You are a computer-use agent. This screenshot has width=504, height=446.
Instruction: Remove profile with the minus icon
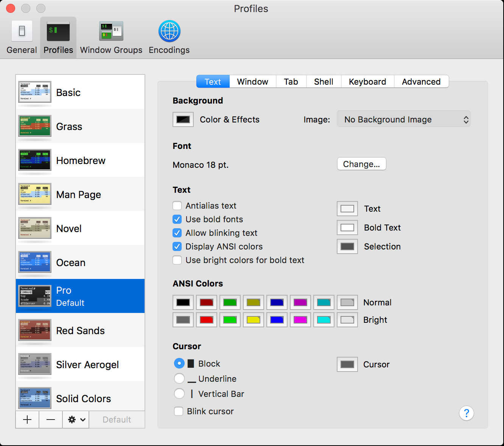(51, 420)
